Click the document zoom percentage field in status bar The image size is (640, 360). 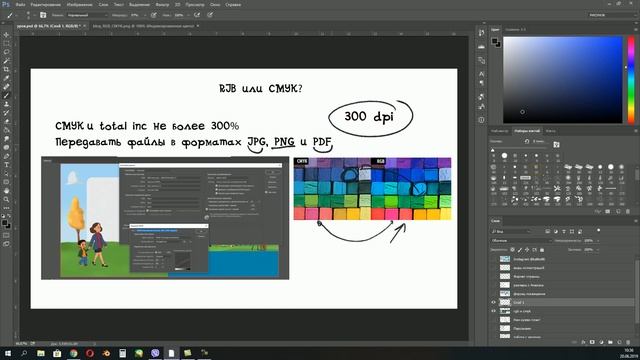(x=22, y=344)
